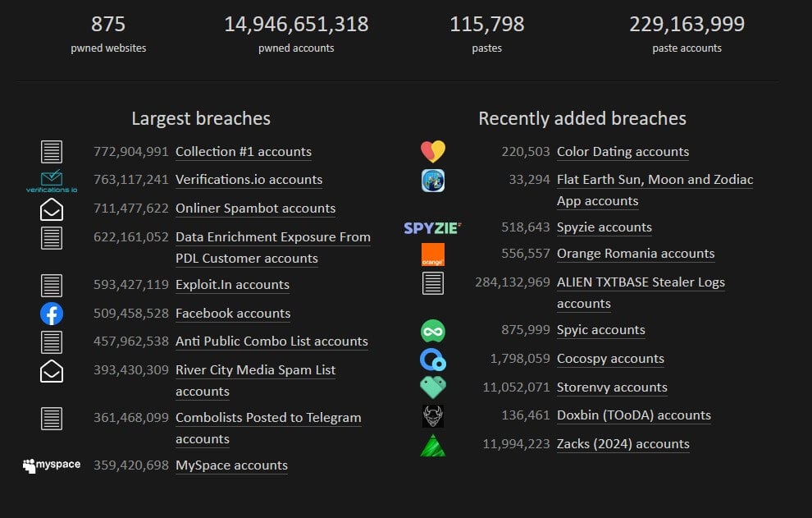The width and height of the screenshot is (812, 518).
Task: Click the Cocospy blue icon
Action: 432,360
